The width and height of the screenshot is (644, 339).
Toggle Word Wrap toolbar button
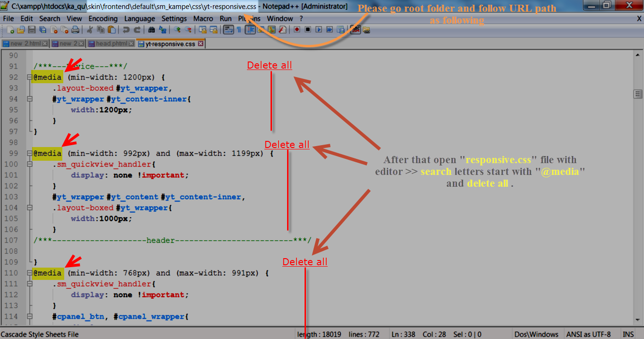(228, 30)
